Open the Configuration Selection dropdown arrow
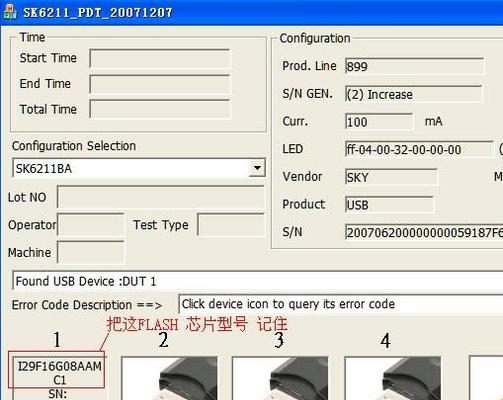The width and height of the screenshot is (503, 400). (257, 168)
